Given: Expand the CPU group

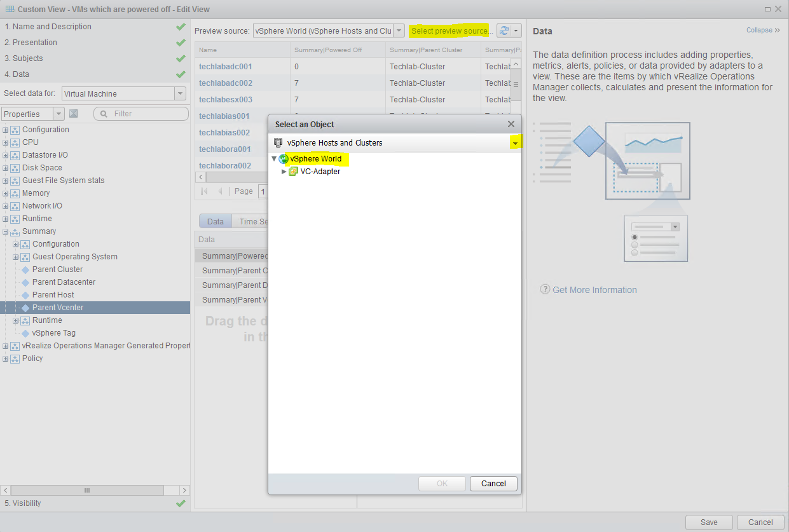Looking at the screenshot, I should point(5,142).
